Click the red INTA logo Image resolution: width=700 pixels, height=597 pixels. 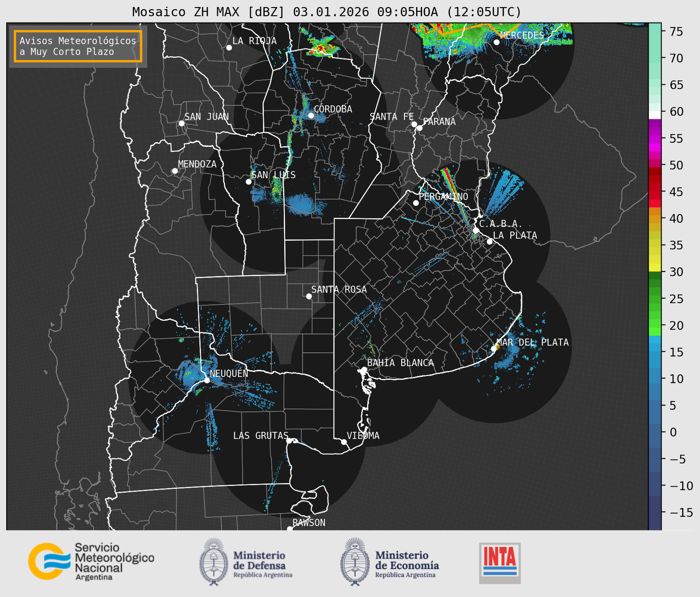tap(500, 563)
